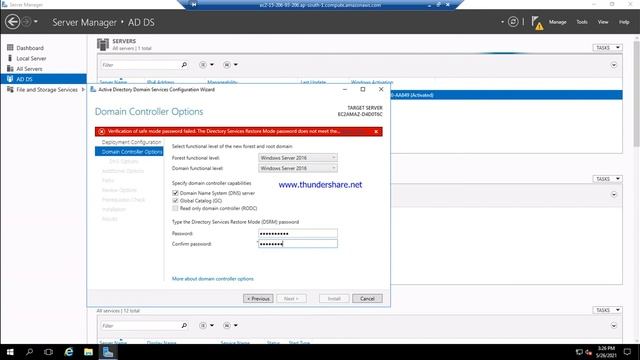The height and width of the screenshot is (360, 640).
Task: Open the Services section TASKS dropdown
Action: 607,310
